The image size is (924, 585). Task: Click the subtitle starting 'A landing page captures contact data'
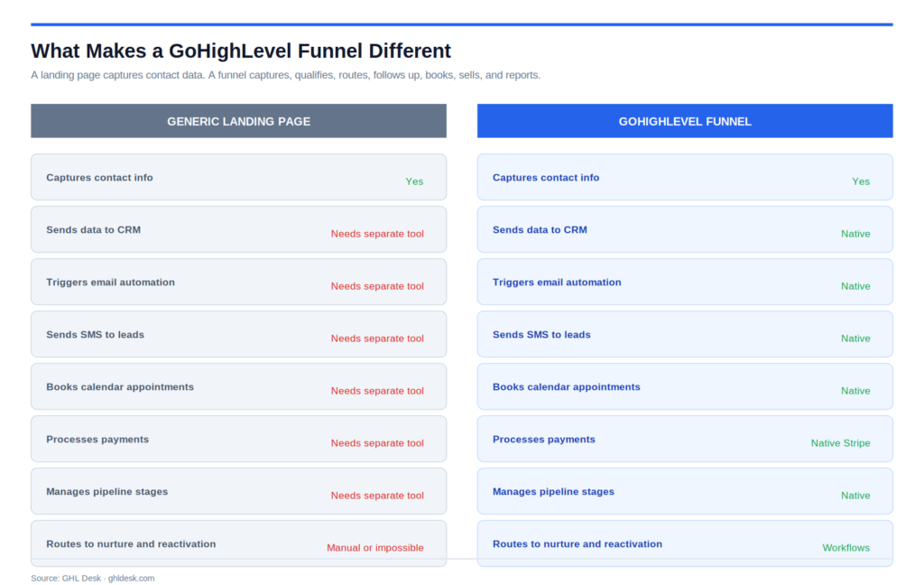(x=285, y=75)
